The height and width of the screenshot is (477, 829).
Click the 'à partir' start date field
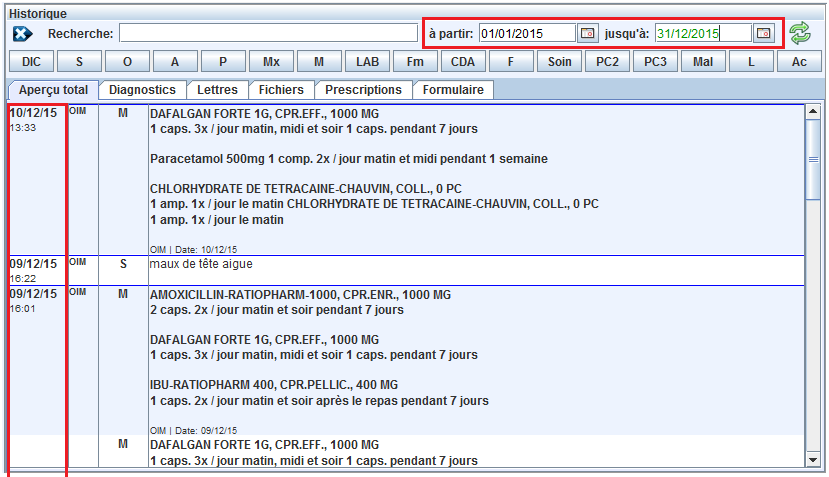(x=527, y=33)
